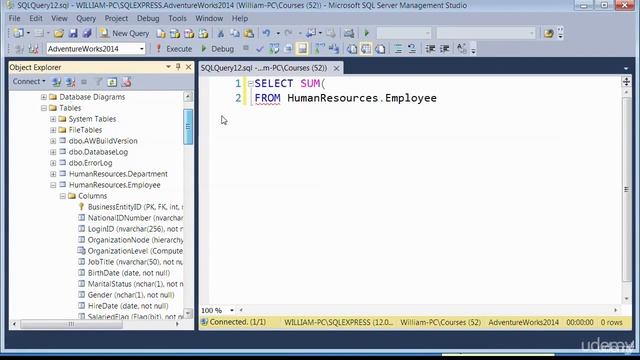Open the Tools menu
The width and height of the screenshot is (640, 360).
click(x=177, y=18)
